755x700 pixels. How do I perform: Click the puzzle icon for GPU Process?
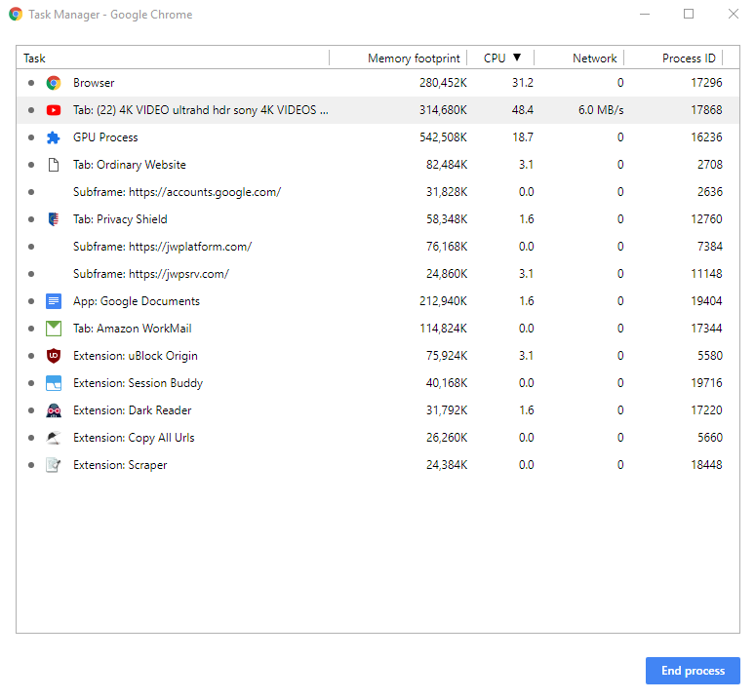(x=54, y=137)
